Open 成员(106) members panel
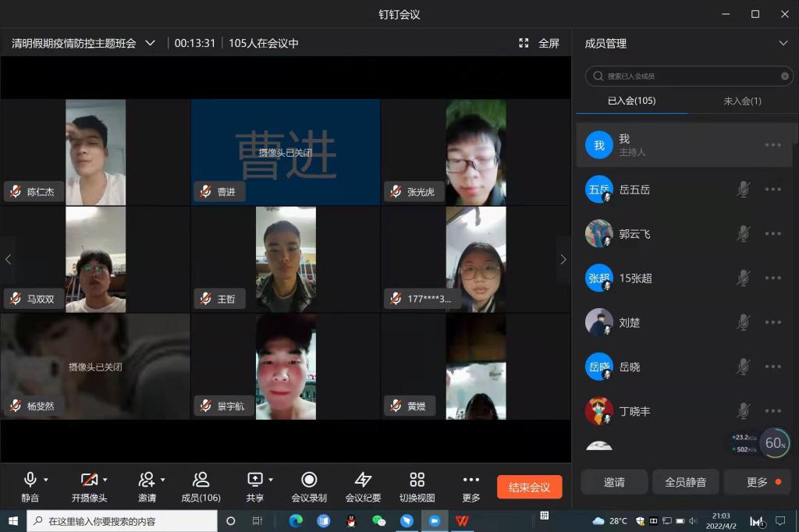The width and height of the screenshot is (799, 532). [201, 487]
